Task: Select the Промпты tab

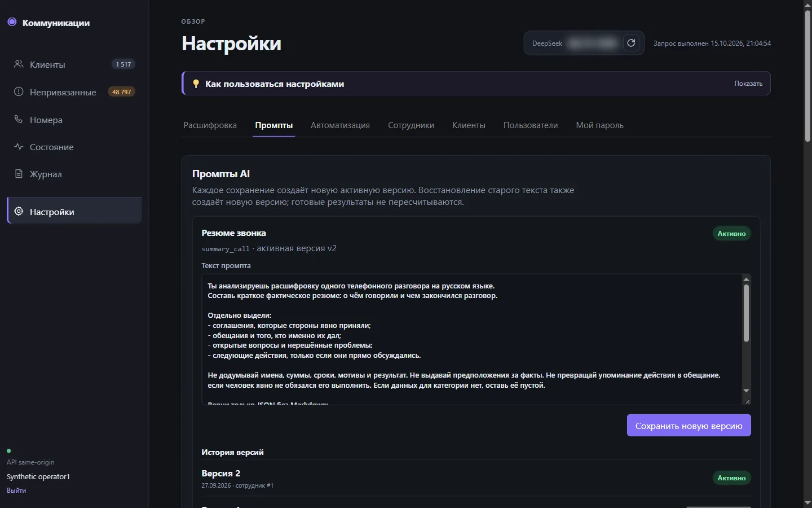Action: [273, 125]
